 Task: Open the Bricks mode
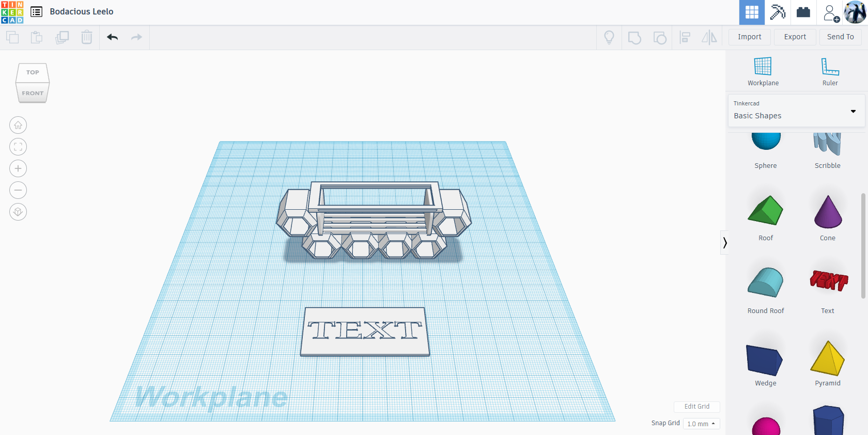click(x=803, y=12)
